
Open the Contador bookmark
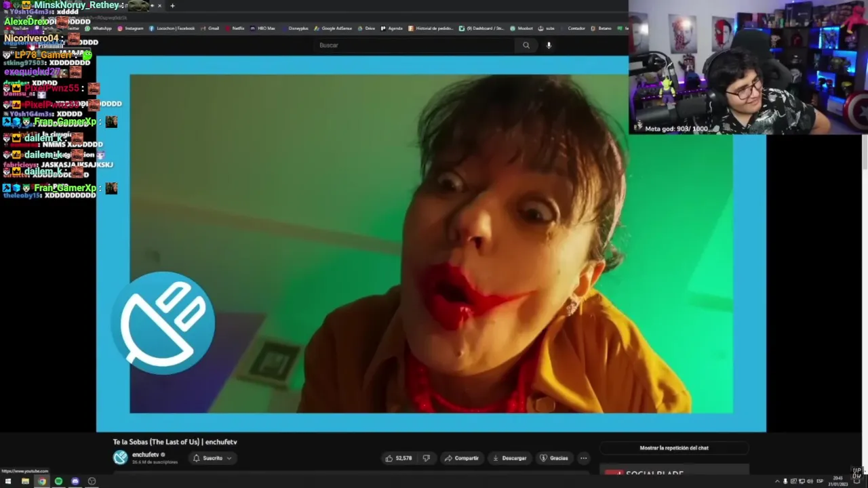tap(573, 28)
